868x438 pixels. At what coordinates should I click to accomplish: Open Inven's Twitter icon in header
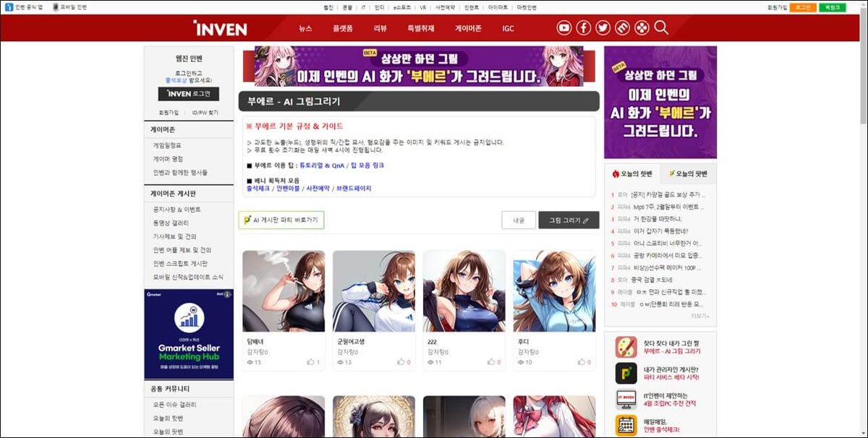coord(603,28)
